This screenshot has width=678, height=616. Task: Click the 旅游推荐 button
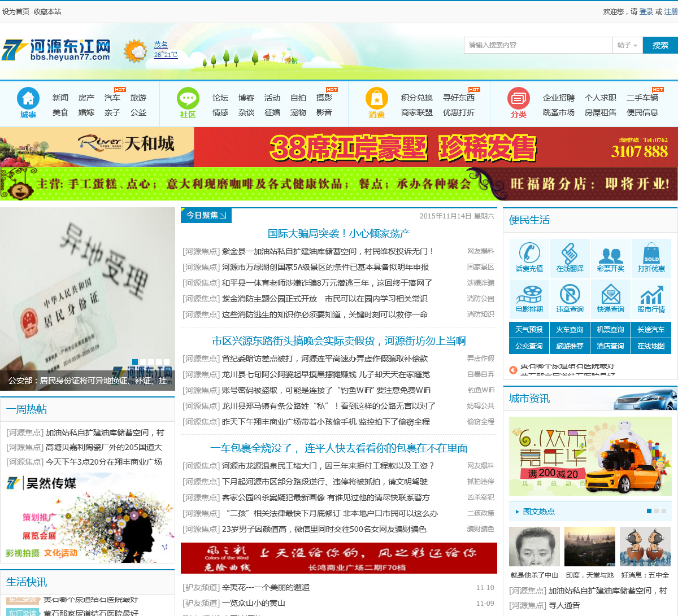tap(570, 346)
